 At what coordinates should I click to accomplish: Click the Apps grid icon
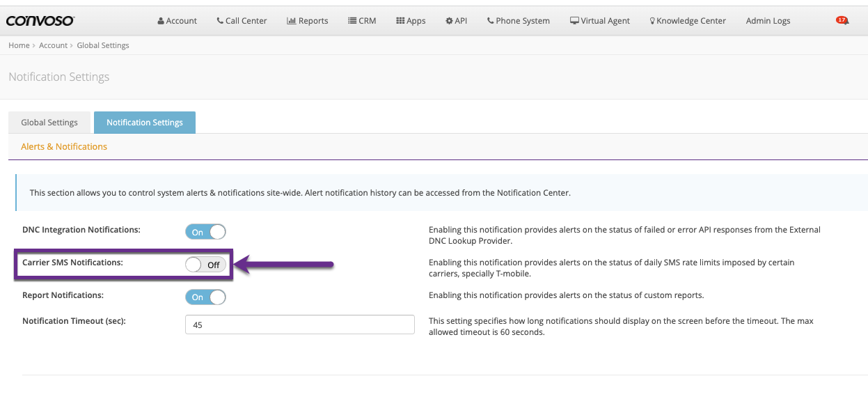400,21
